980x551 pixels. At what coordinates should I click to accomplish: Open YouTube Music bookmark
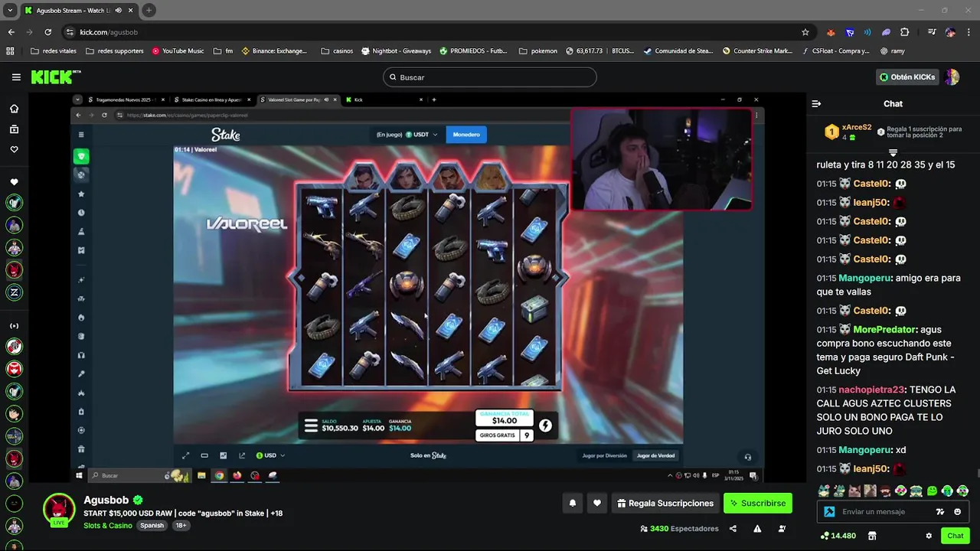coord(178,51)
